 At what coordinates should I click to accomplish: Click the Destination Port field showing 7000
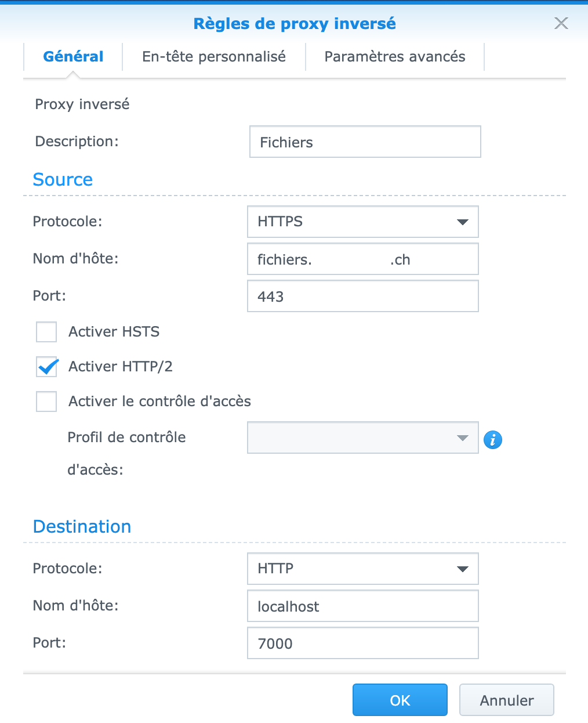363,643
